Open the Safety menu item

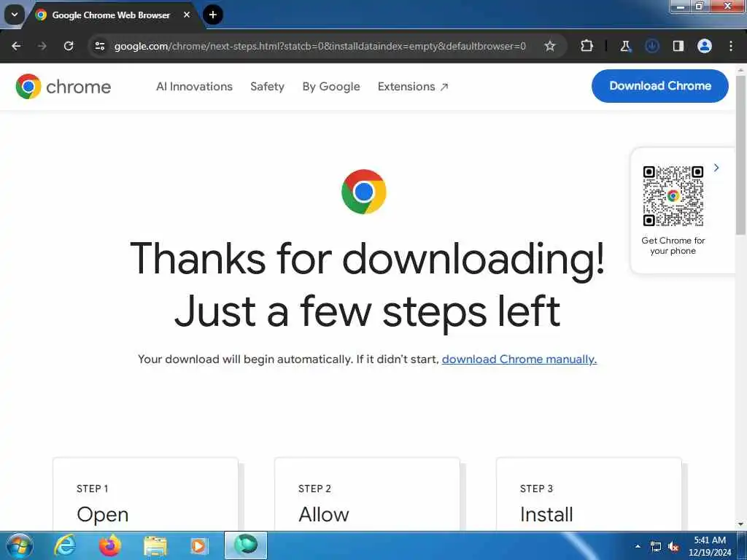[x=267, y=87]
